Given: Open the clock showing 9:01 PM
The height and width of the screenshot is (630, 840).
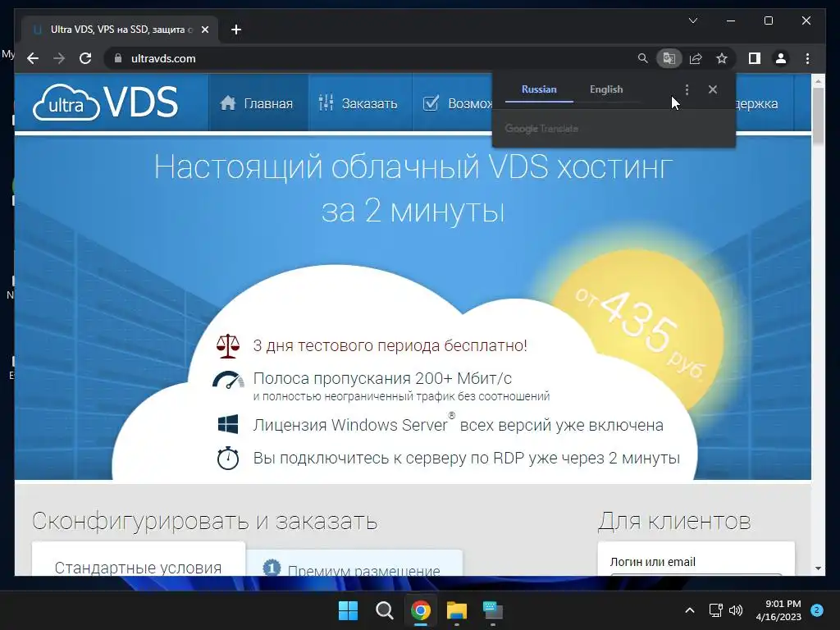Looking at the screenshot, I should [778, 610].
